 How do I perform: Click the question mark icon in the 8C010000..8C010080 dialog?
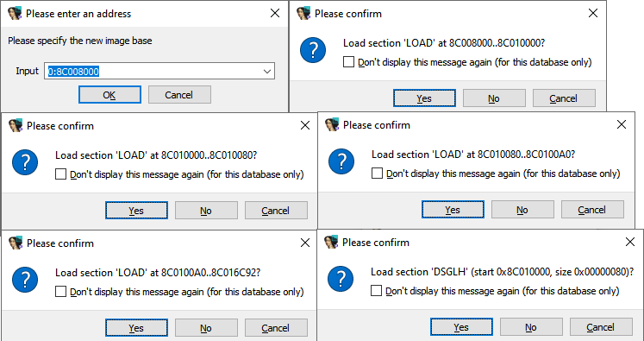25,162
